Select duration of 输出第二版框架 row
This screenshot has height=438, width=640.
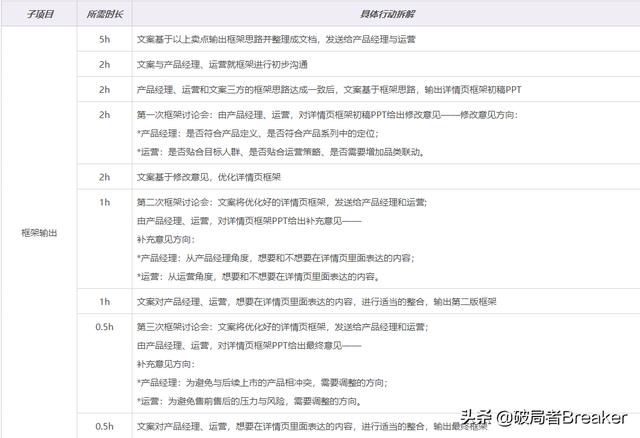tap(104, 302)
